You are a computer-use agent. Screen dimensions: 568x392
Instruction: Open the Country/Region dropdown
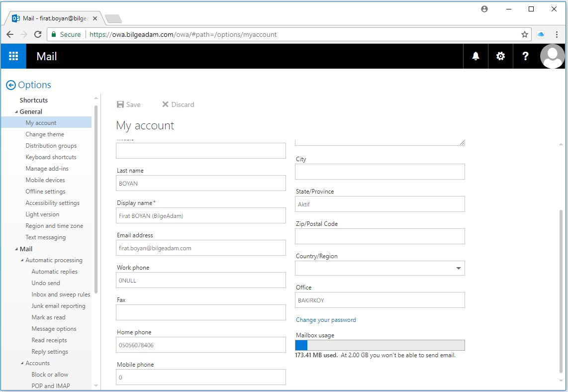[379, 268]
